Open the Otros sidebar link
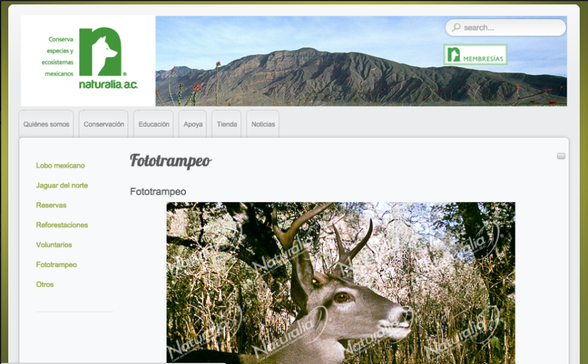 coord(45,285)
